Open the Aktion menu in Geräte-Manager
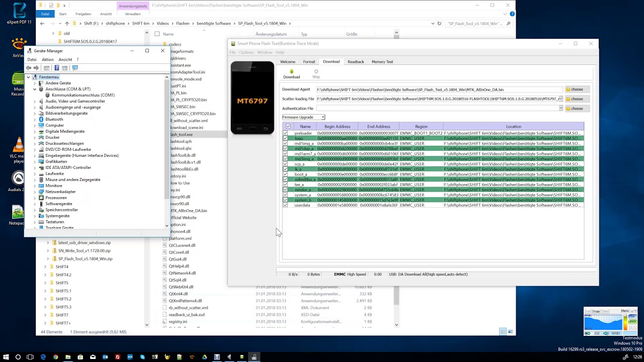Image resolution: width=644 pixels, height=362 pixels. coord(47,59)
